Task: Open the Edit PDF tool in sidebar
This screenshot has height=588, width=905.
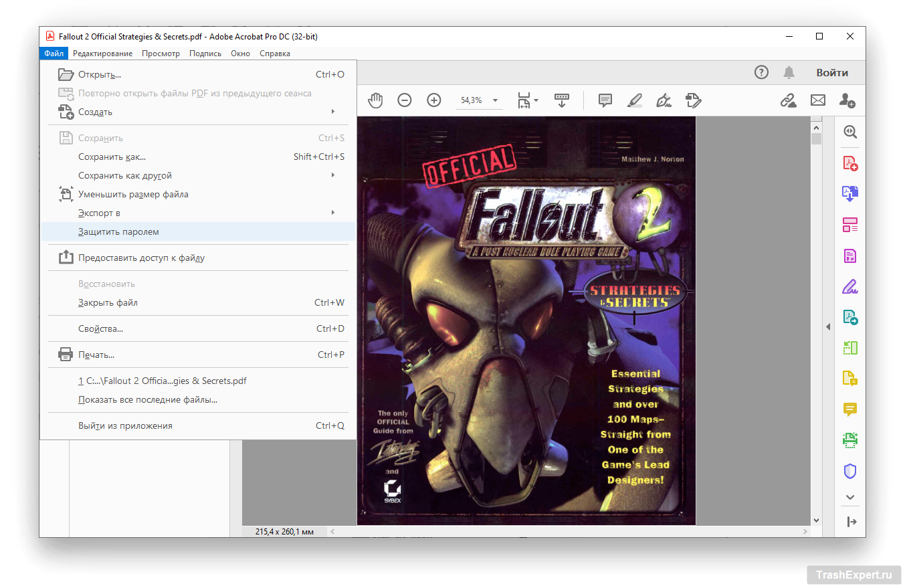Action: [x=850, y=256]
